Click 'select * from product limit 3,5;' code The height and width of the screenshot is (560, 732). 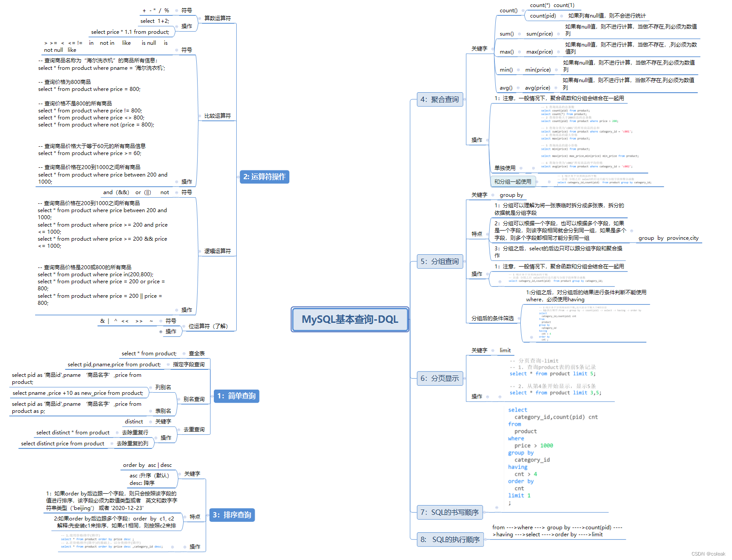pyautogui.click(x=555, y=393)
